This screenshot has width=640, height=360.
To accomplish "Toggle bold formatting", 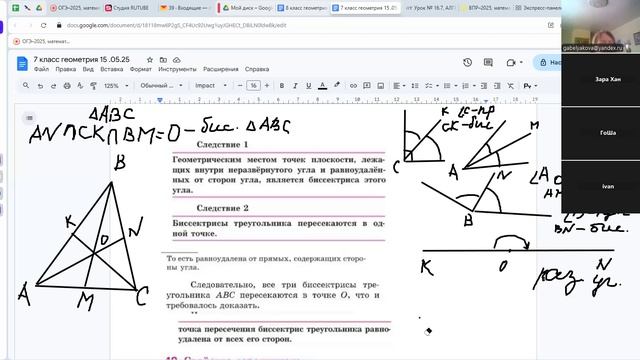I will pos(282,86).
